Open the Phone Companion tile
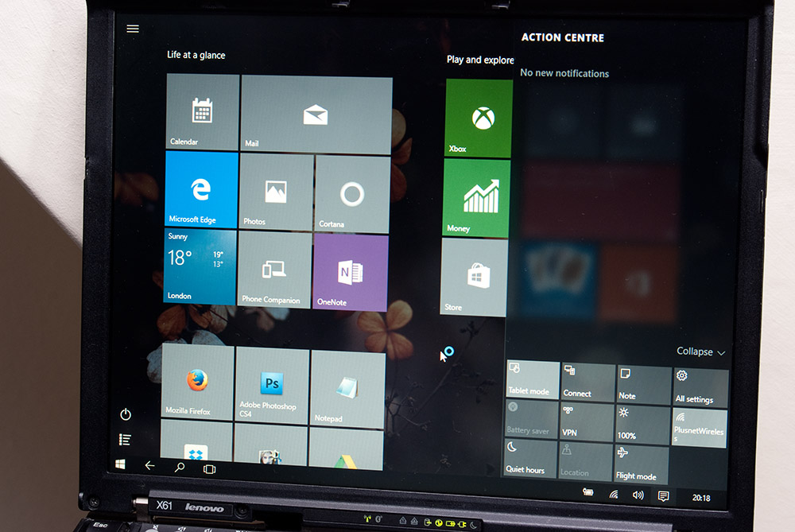This screenshot has width=795, height=532. click(x=274, y=270)
